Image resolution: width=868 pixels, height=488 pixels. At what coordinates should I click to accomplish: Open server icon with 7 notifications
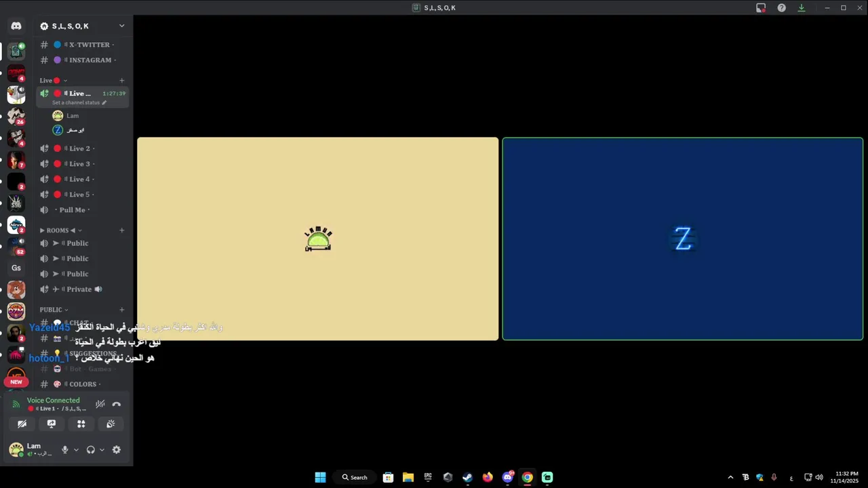pyautogui.click(x=16, y=159)
